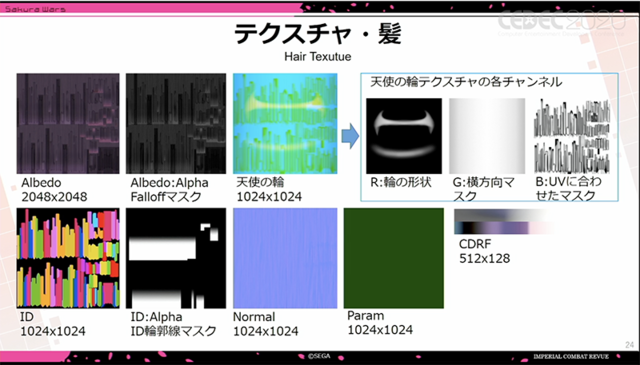Click the Hair Texutue subtitle text
The image size is (640, 365).
(318, 56)
